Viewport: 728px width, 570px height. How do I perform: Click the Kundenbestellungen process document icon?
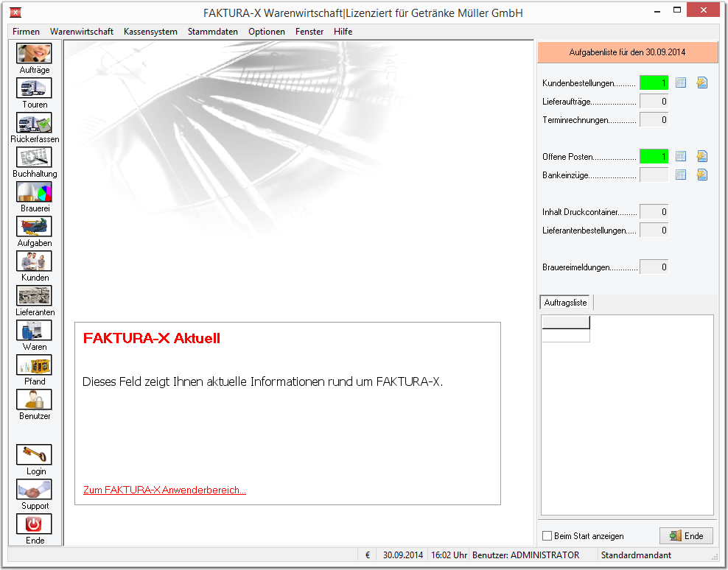pyautogui.click(x=702, y=82)
